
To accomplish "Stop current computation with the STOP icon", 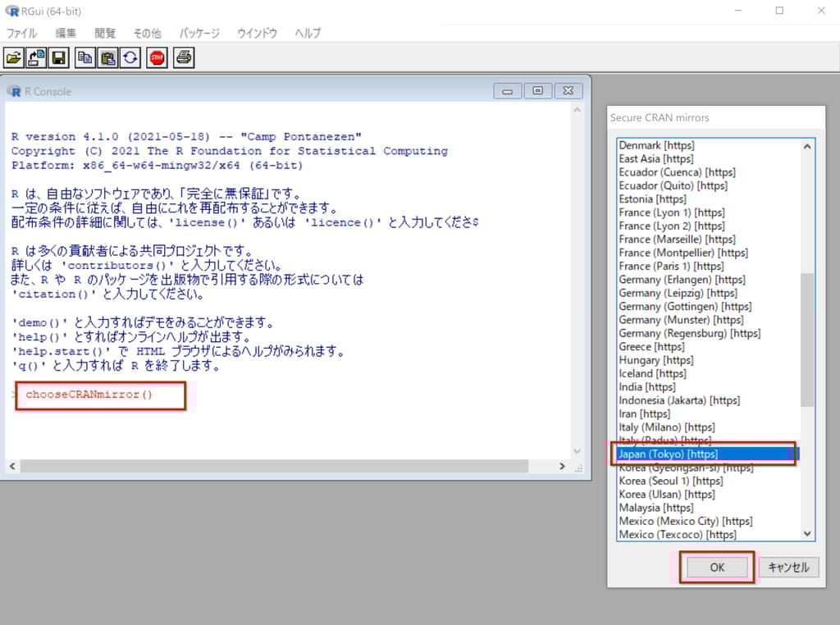I will 156,57.
